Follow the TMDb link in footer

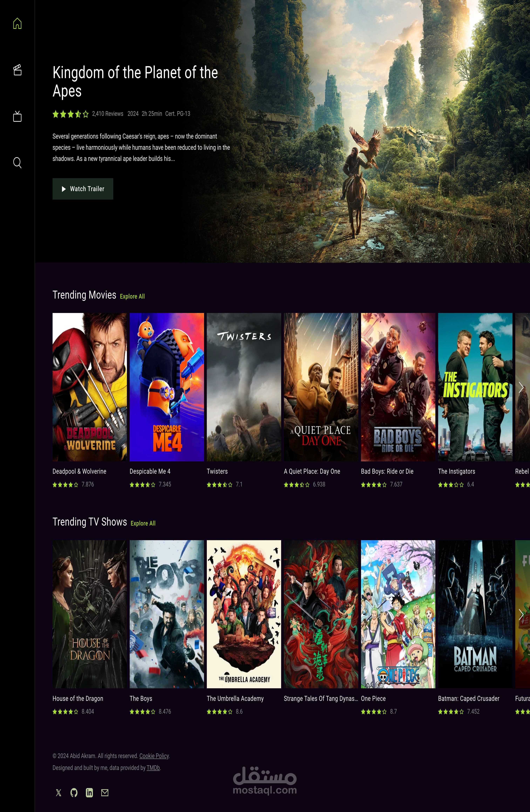click(x=153, y=768)
